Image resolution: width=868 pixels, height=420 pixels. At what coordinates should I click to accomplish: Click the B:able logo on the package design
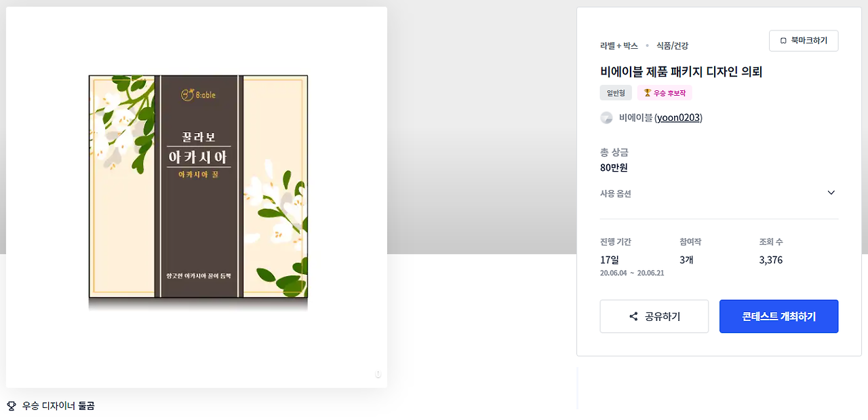point(199,95)
